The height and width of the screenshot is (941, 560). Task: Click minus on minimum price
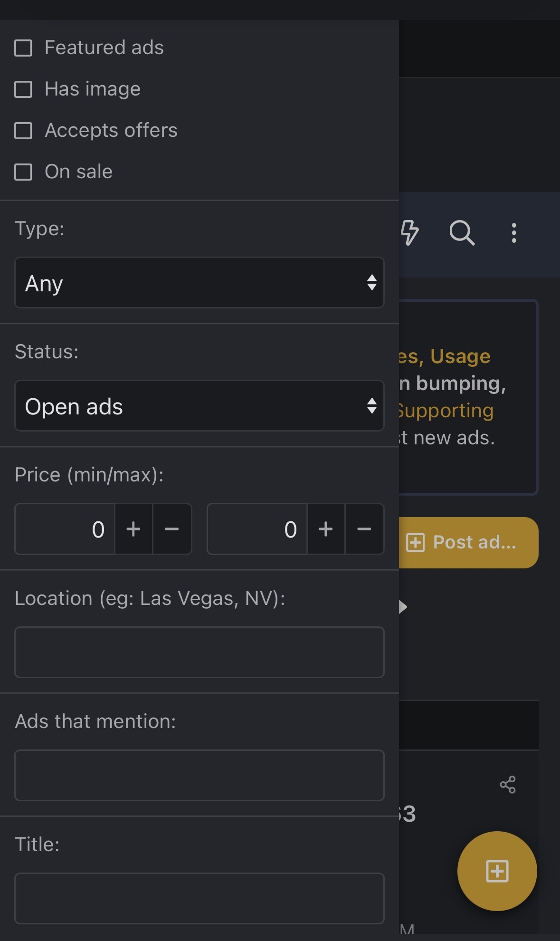coord(172,529)
